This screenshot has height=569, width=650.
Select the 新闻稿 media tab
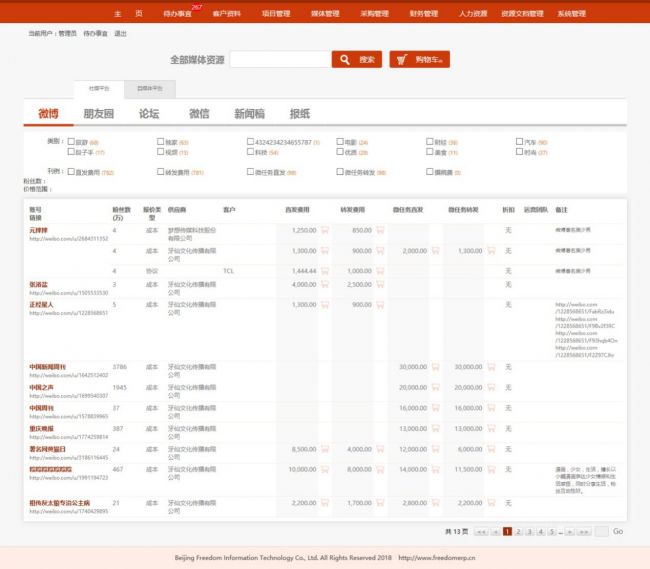pos(250,114)
